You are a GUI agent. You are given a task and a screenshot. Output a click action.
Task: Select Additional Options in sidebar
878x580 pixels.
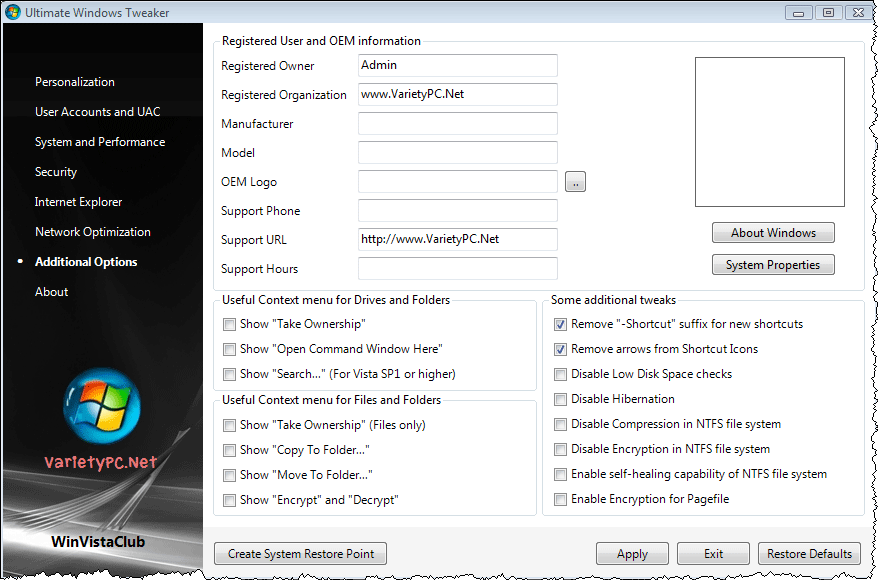point(86,262)
